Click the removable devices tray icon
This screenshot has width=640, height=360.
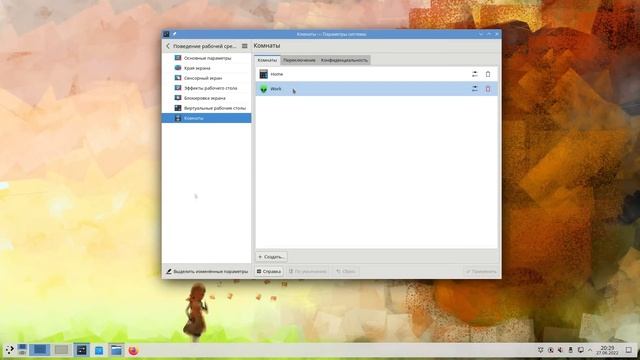(x=571, y=350)
